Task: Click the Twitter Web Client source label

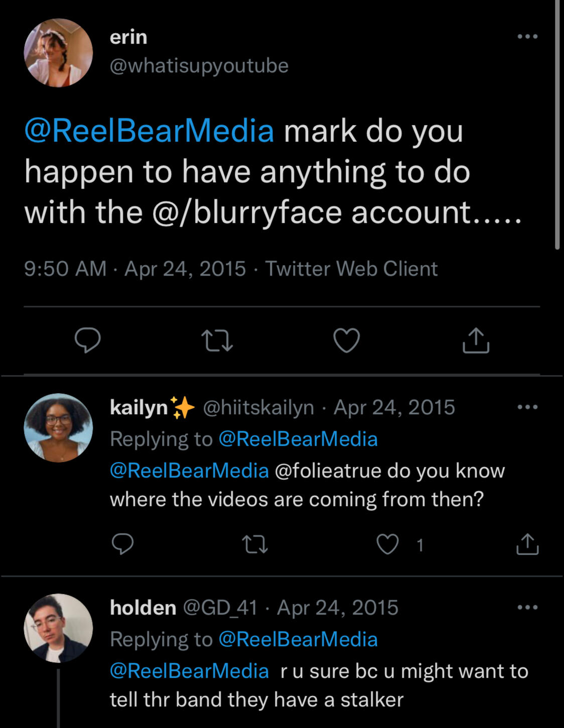Action: (x=351, y=269)
